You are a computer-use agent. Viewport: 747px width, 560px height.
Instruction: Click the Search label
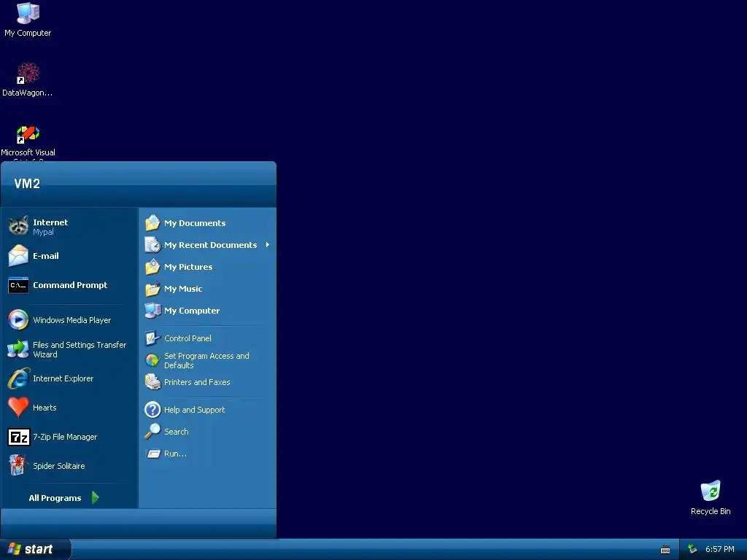[x=177, y=432]
